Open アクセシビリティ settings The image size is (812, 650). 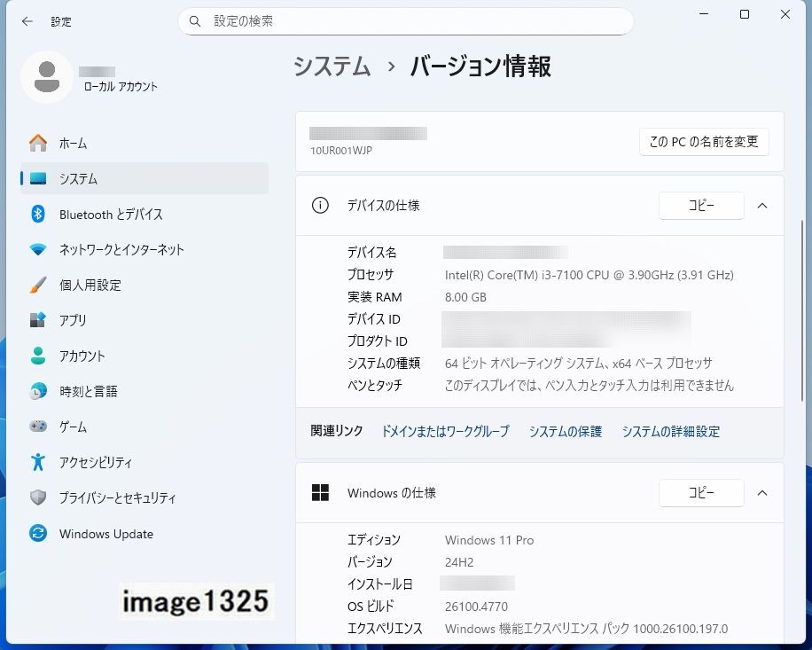(144, 462)
